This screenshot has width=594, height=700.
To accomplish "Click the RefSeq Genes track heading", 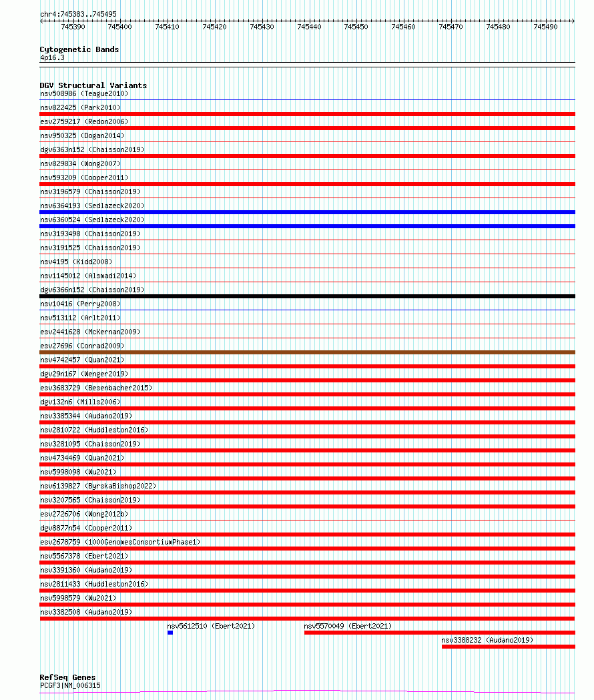I will click(67, 677).
